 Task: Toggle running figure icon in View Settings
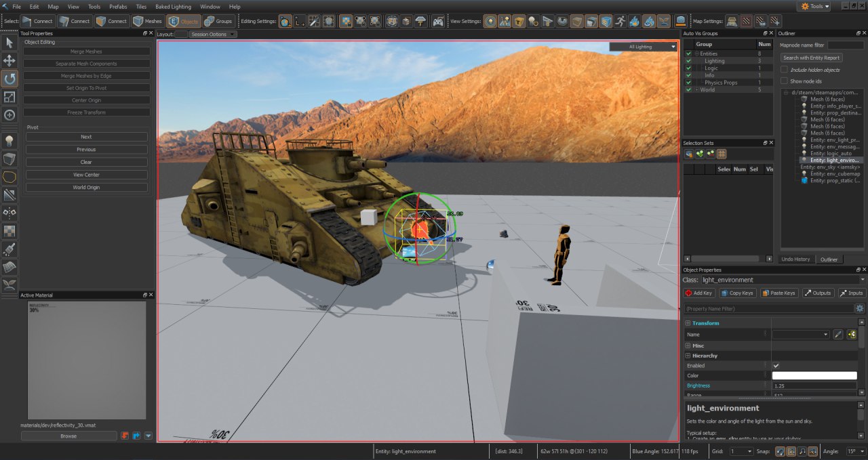click(619, 21)
